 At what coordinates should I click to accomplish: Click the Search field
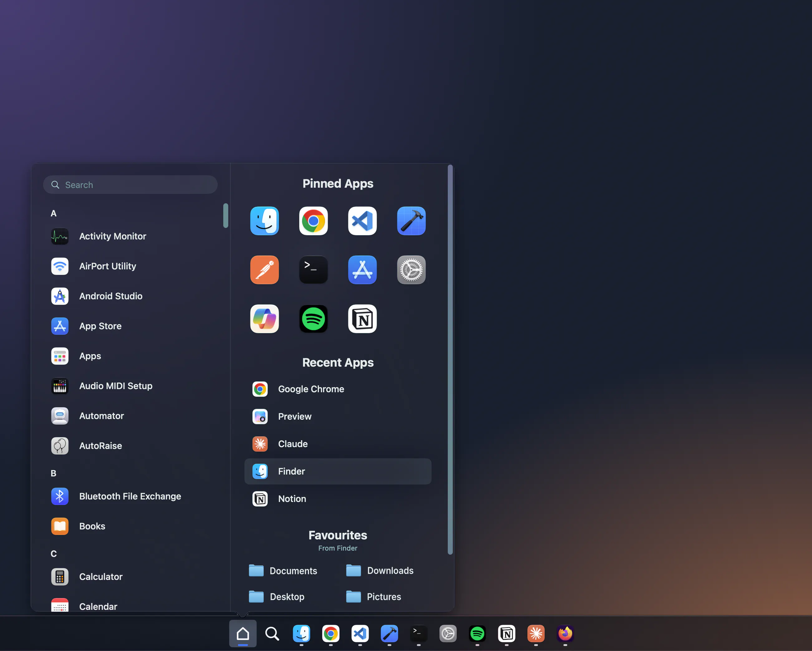(x=130, y=185)
